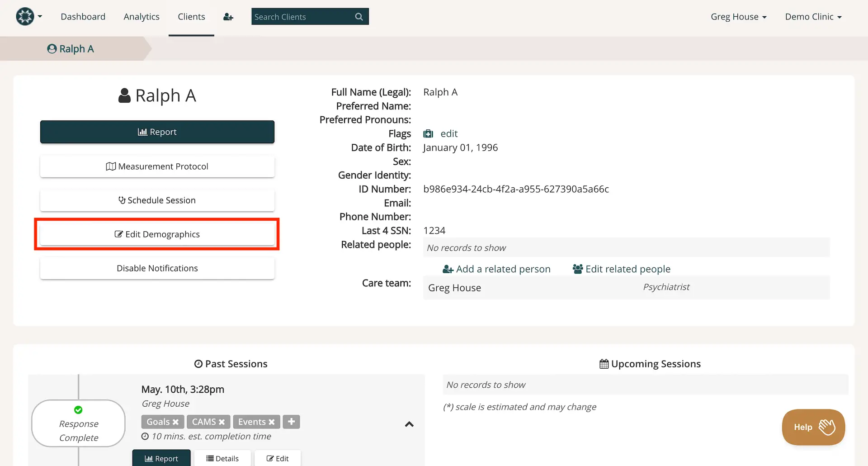Viewport: 868px width, 466px height.
Task: Open the Dashboard menu item
Action: click(x=83, y=16)
